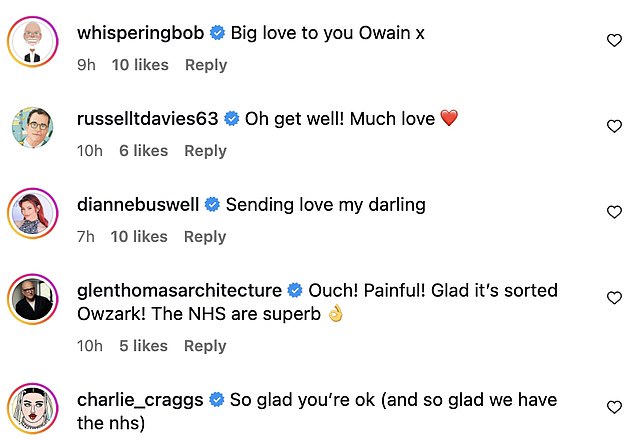See the 5 likes on glenthomasarchitecture's comment

click(143, 346)
